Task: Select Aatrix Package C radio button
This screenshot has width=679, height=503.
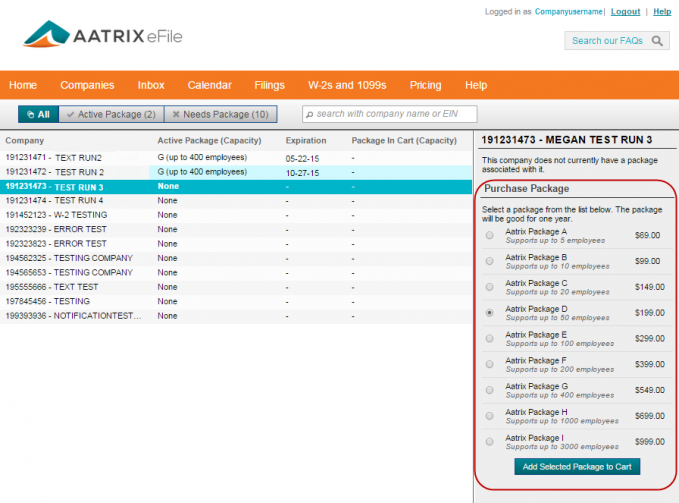Action: click(x=489, y=287)
